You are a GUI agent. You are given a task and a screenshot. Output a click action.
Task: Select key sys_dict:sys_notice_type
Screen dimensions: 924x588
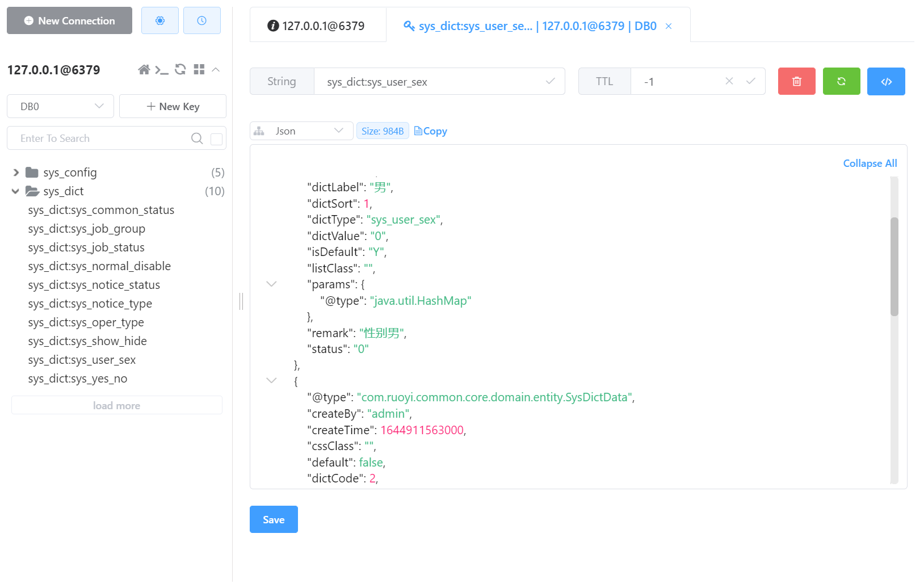tap(90, 304)
